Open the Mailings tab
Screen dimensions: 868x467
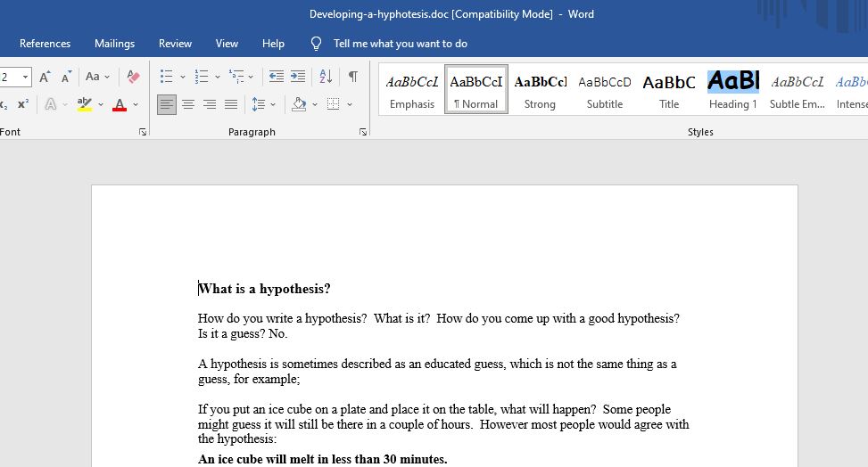coord(114,43)
